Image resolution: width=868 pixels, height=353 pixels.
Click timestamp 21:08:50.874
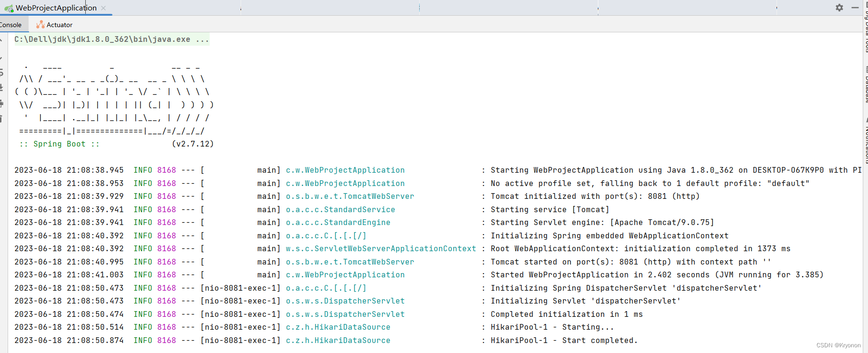click(95, 340)
